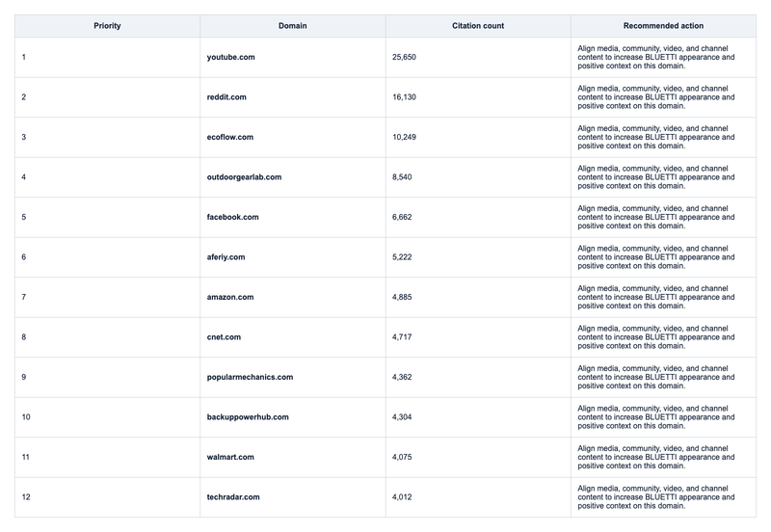The width and height of the screenshot is (771, 532).
Task: Click recommended action text for priority 1
Action: click(x=656, y=57)
